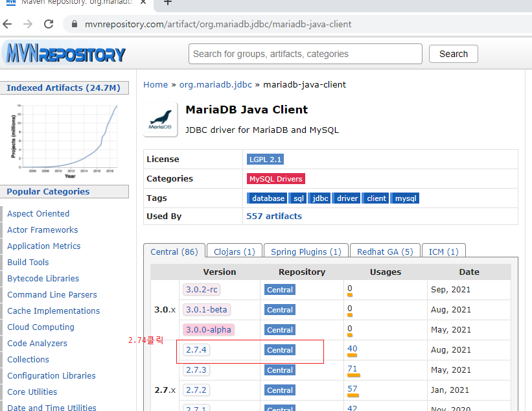Click the jdbc tag
Screen dimensions: 532x411
[319, 198]
